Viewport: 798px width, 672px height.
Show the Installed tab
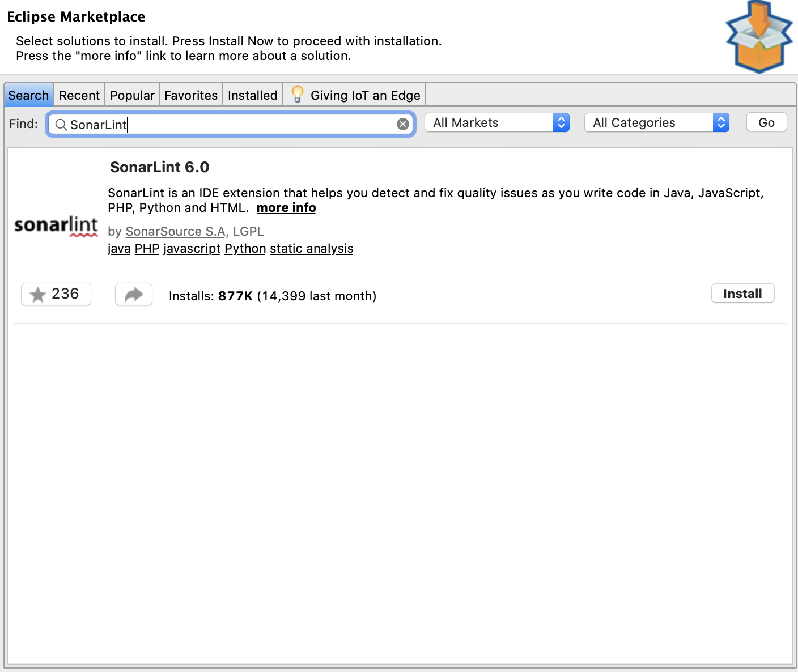pos(253,95)
